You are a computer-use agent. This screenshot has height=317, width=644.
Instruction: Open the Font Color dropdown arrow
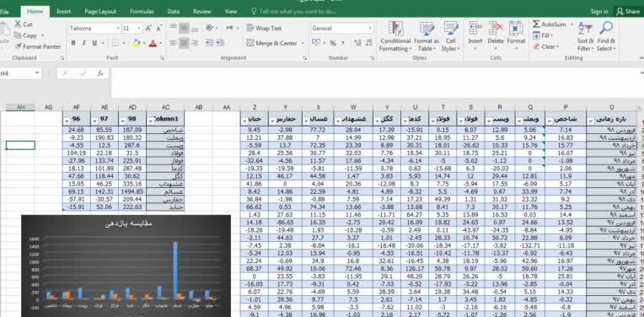coord(161,43)
